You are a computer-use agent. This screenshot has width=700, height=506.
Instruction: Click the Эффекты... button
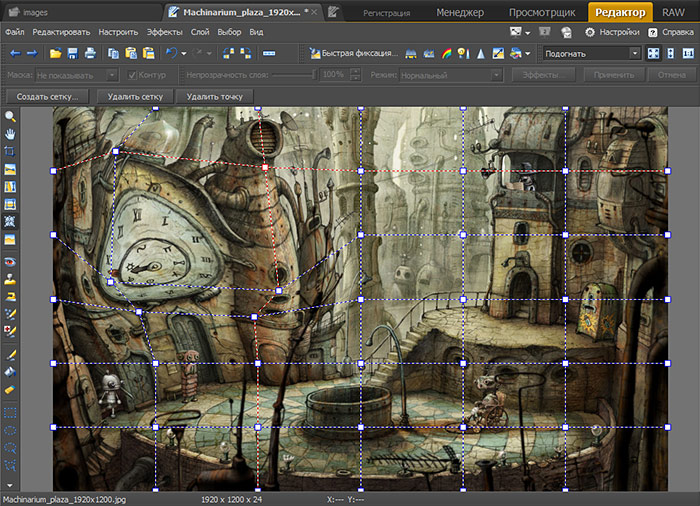[542, 75]
